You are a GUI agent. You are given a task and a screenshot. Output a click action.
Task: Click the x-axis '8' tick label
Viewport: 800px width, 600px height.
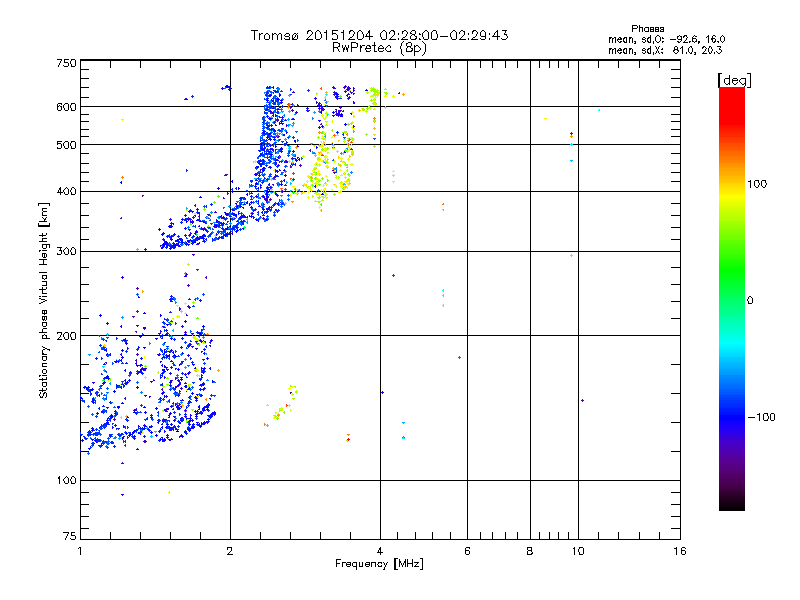tap(530, 551)
